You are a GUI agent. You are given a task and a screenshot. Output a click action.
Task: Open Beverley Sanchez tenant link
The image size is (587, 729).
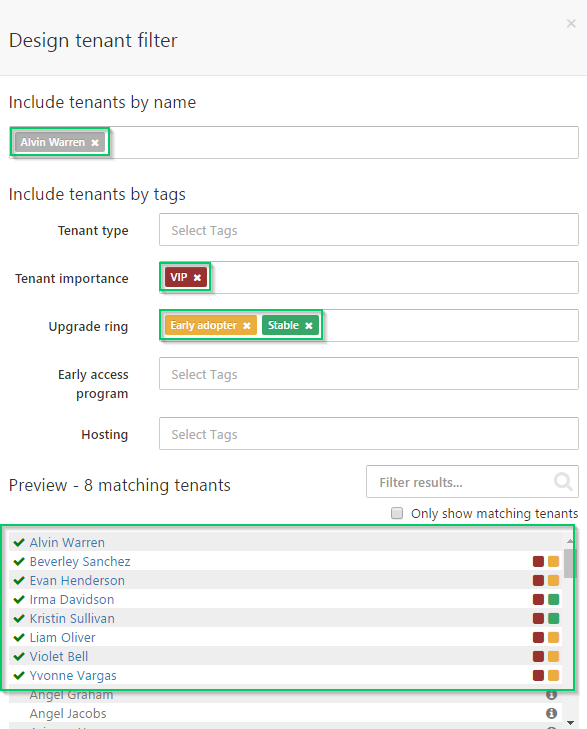(80, 562)
